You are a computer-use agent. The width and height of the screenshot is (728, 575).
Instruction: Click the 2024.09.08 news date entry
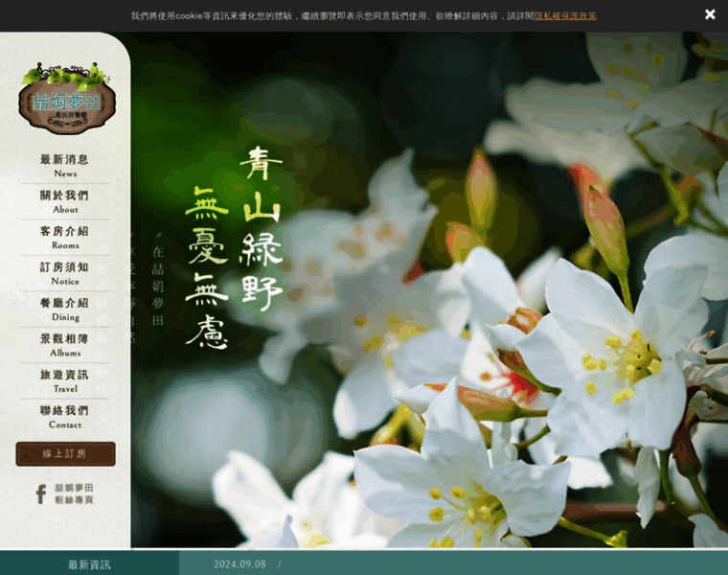(239, 563)
